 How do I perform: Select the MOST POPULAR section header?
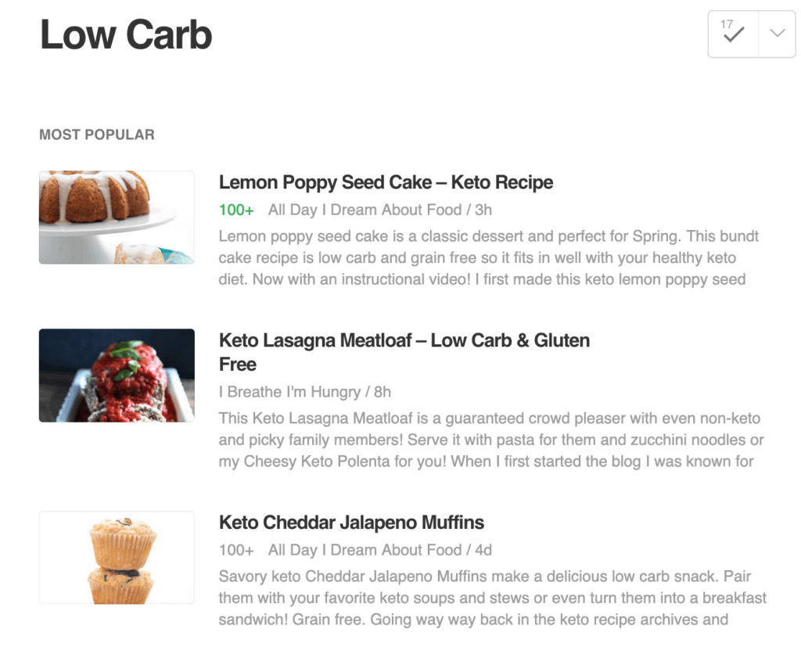click(x=97, y=135)
